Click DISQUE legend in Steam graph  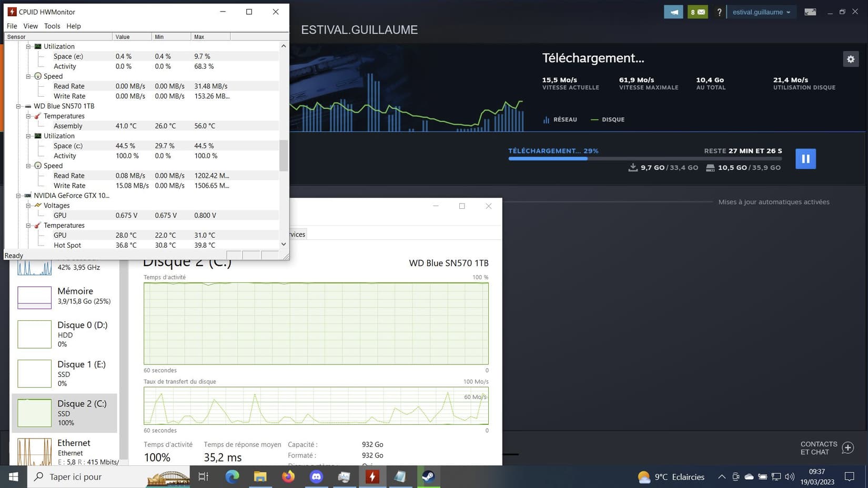tap(608, 119)
